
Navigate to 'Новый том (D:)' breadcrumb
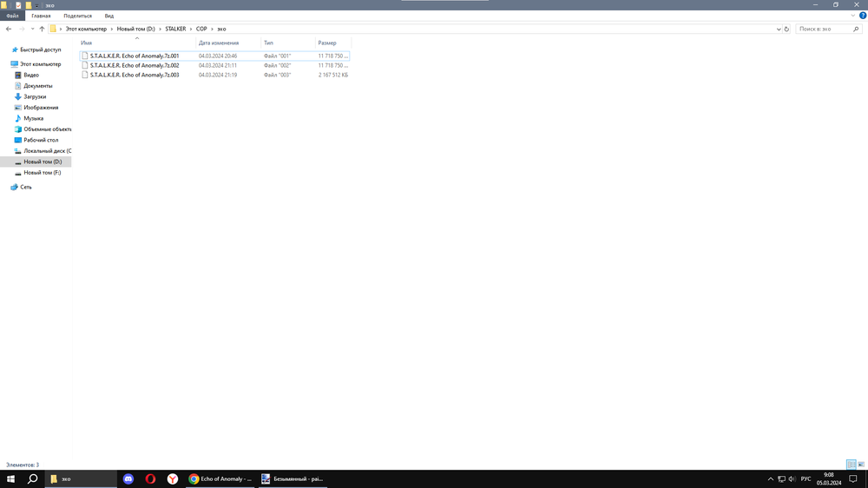tap(135, 29)
